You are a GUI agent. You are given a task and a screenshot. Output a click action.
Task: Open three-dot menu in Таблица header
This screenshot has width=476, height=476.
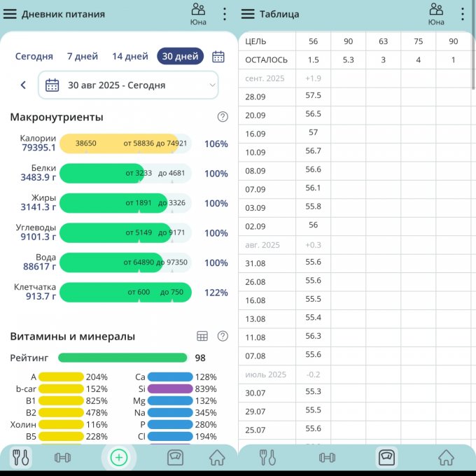[462, 14]
